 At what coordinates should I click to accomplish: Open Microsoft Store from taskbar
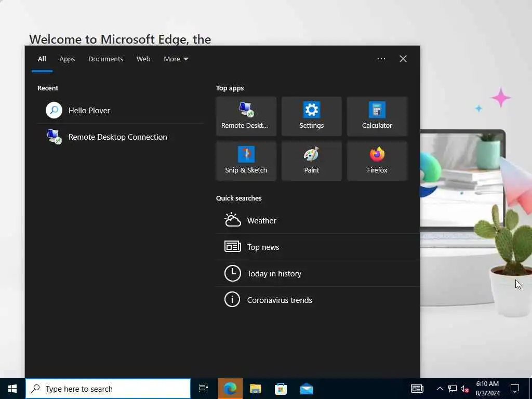[x=281, y=389]
